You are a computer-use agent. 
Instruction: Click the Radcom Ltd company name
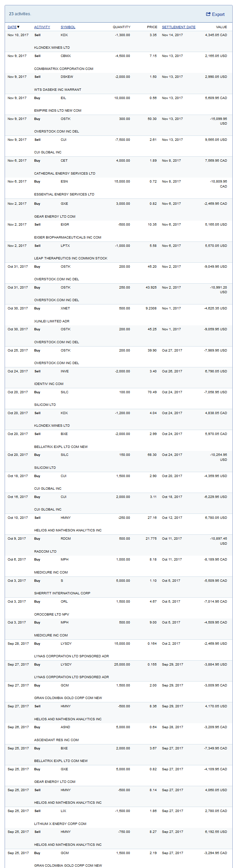pyautogui.click(x=45, y=552)
